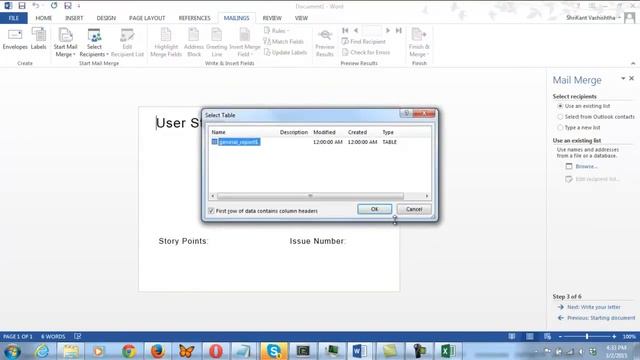Click the Highlight Merge Fields icon
This screenshot has width=640, height=360.
pos(166,42)
